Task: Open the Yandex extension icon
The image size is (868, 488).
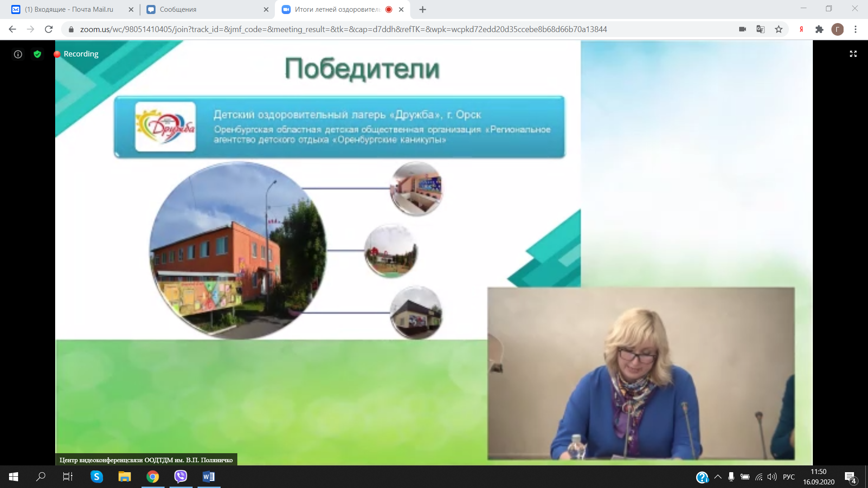Action: tap(801, 29)
